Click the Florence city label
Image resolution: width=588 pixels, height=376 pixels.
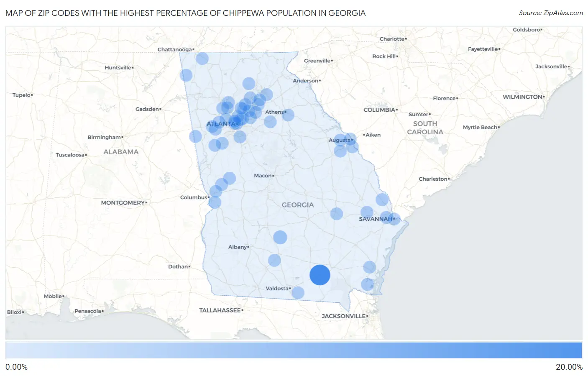(444, 98)
